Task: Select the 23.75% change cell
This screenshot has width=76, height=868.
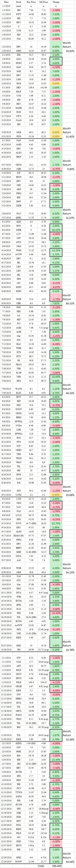Action: click(56, 523)
